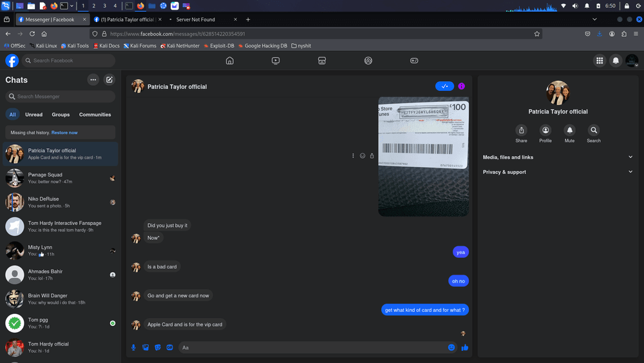Open Kali NetHunter bookmark
Screen dimensions: 644x363
click(x=180, y=46)
